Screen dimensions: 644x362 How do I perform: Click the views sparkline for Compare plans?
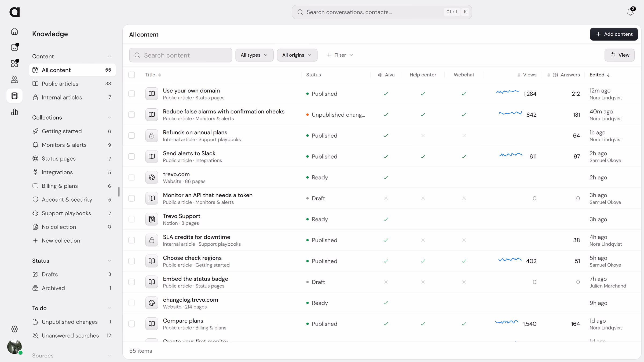507,322
